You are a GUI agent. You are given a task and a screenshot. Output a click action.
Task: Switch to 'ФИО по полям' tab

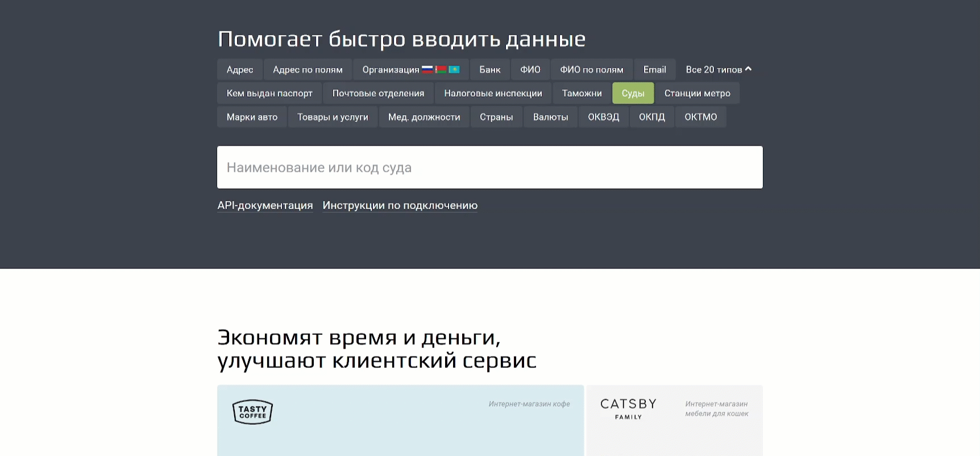(591, 69)
